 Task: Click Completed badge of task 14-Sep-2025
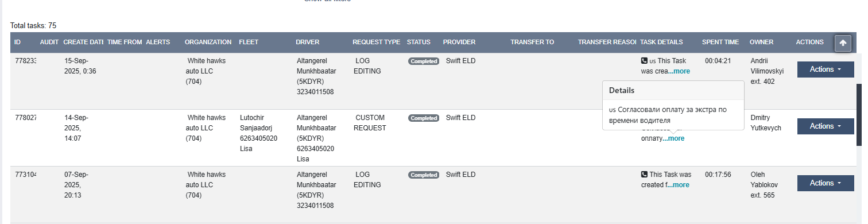424,118
